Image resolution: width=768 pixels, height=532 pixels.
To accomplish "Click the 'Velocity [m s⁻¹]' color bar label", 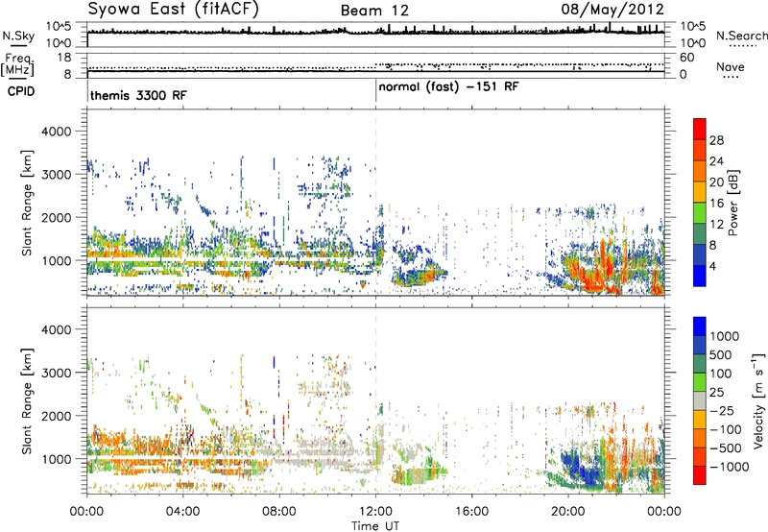I will pyautogui.click(x=758, y=400).
